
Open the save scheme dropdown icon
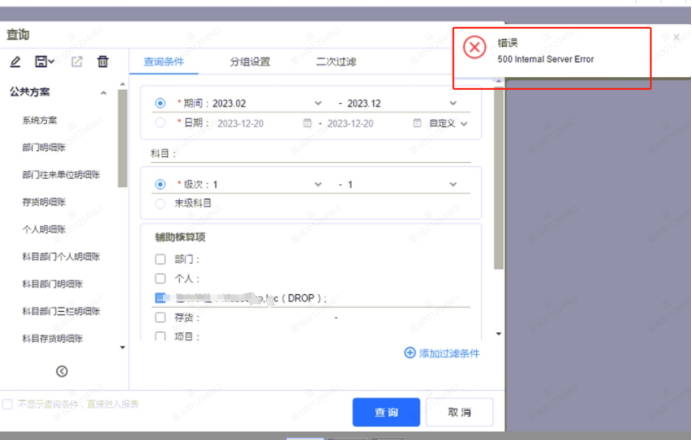pos(44,61)
